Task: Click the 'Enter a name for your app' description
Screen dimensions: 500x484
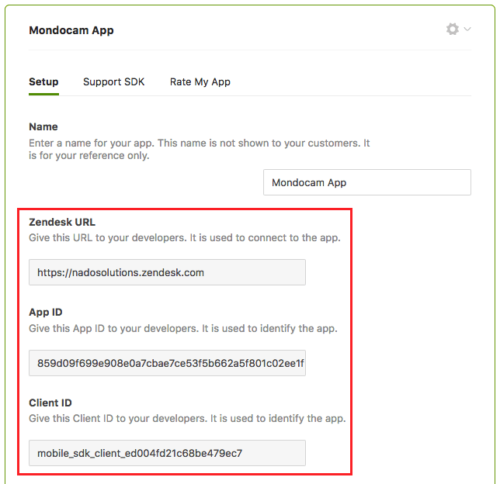Action: pyautogui.click(x=199, y=149)
